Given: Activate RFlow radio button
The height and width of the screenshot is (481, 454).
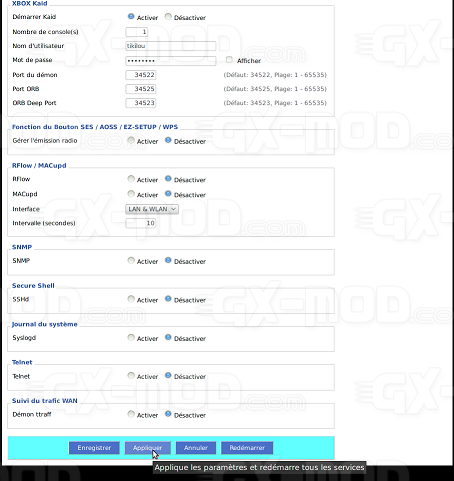Looking at the screenshot, I should point(131,179).
